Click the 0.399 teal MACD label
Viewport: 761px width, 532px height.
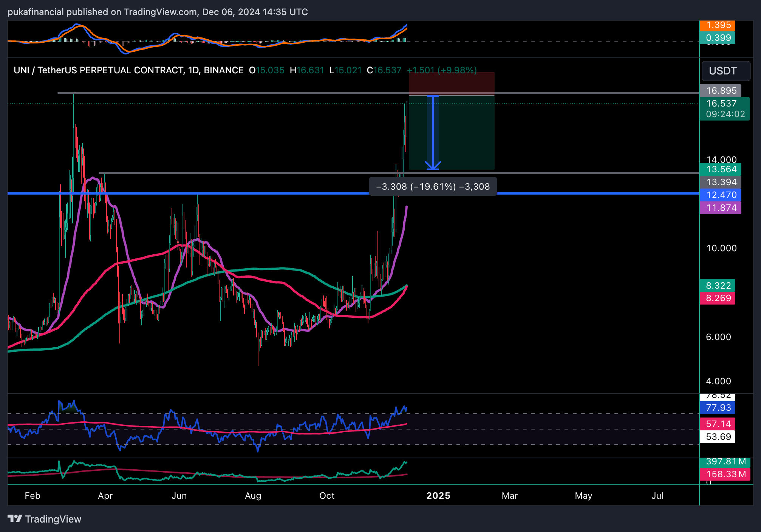click(x=717, y=38)
